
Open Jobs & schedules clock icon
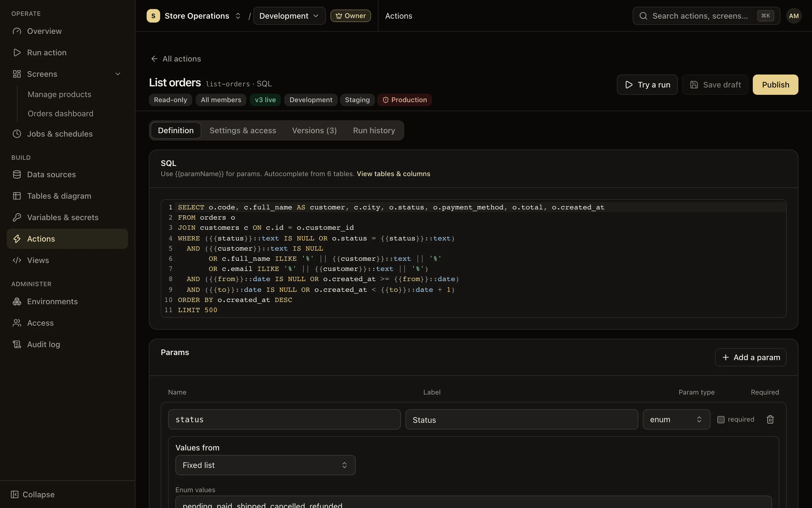click(x=17, y=134)
